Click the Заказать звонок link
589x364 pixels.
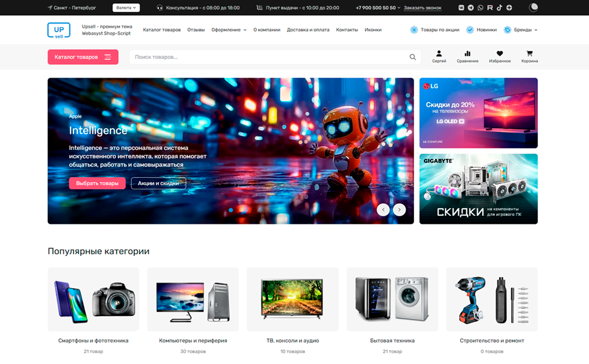point(423,7)
